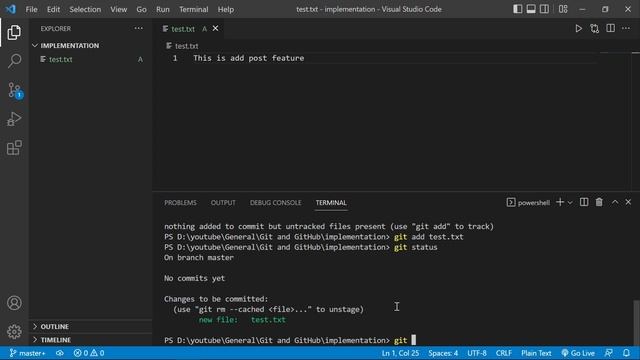640x360 pixels.
Task: Click line number 1 in the gutter
Action: (175, 58)
